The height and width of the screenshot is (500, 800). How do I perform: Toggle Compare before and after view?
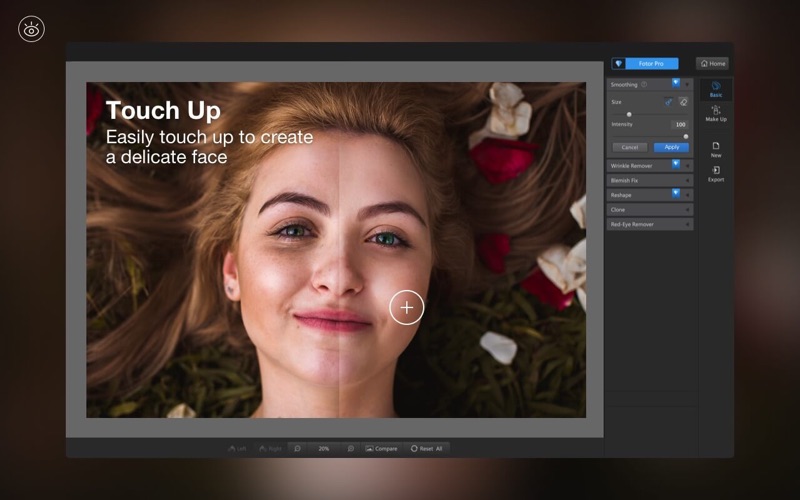381,449
